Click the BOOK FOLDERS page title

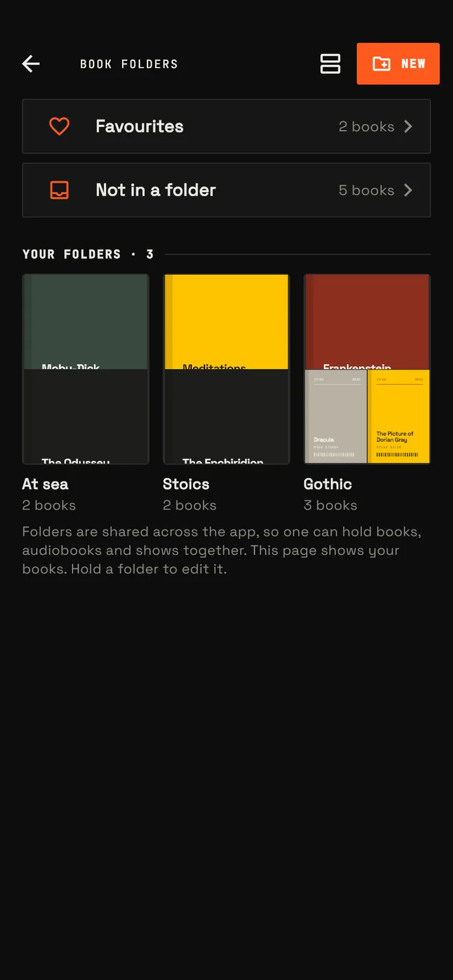[x=129, y=64]
